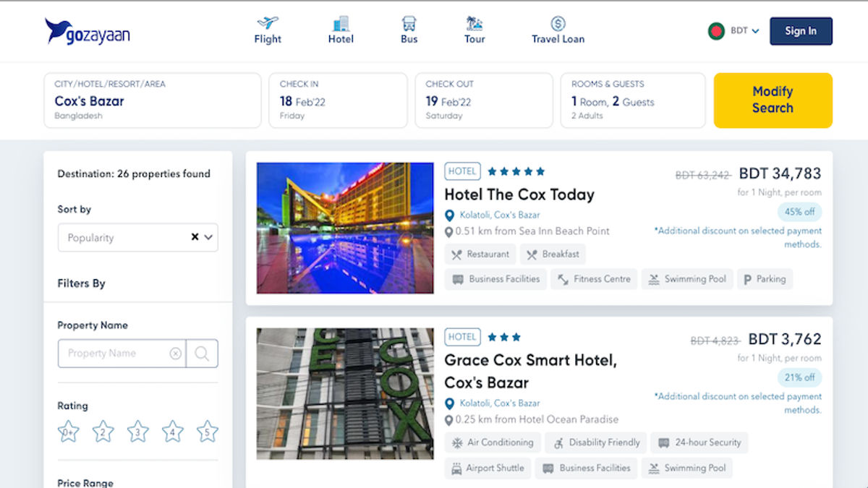The height and width of the screenshot is (488, 868).
Task: Click the Parking amenity icon
Action: pos(749,279)
